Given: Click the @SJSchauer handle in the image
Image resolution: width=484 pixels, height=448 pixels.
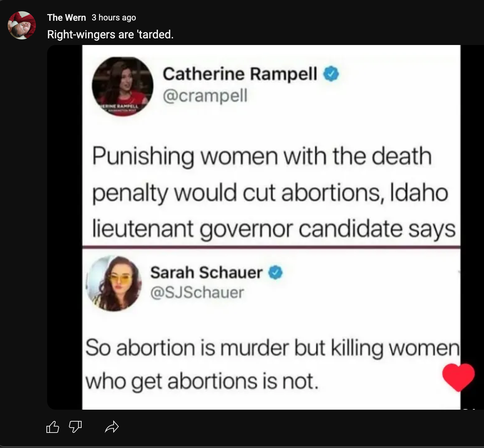Looking at the screenshot, I should coord(197,293).
